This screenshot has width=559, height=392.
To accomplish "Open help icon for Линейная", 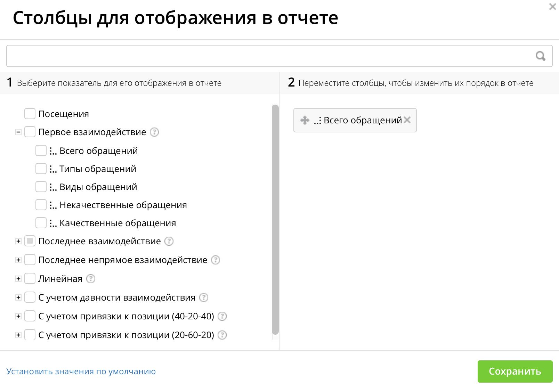I will pos(91,279).
